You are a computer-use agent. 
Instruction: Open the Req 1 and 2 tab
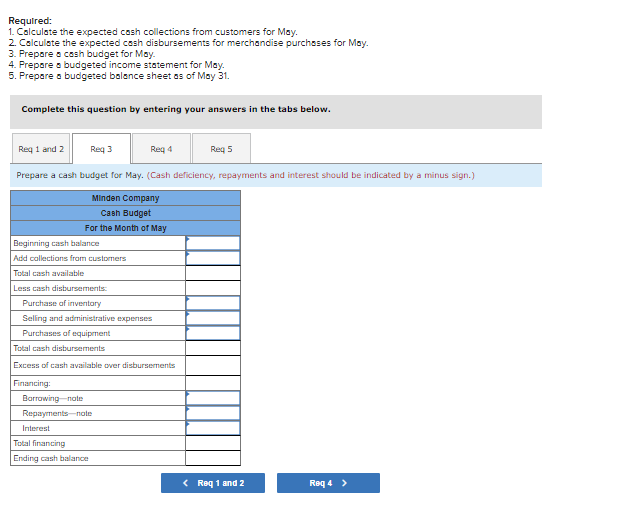pos(41,149)
